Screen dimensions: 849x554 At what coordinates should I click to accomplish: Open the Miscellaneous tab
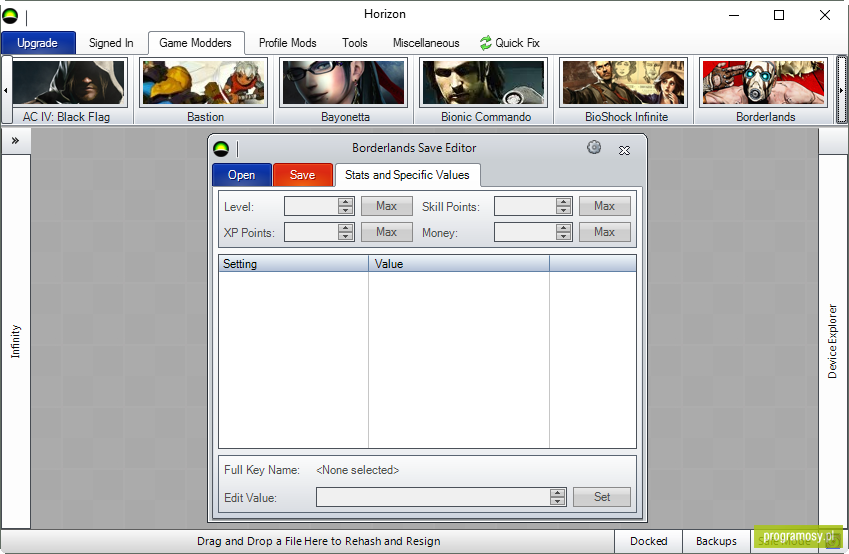(426, 43)
